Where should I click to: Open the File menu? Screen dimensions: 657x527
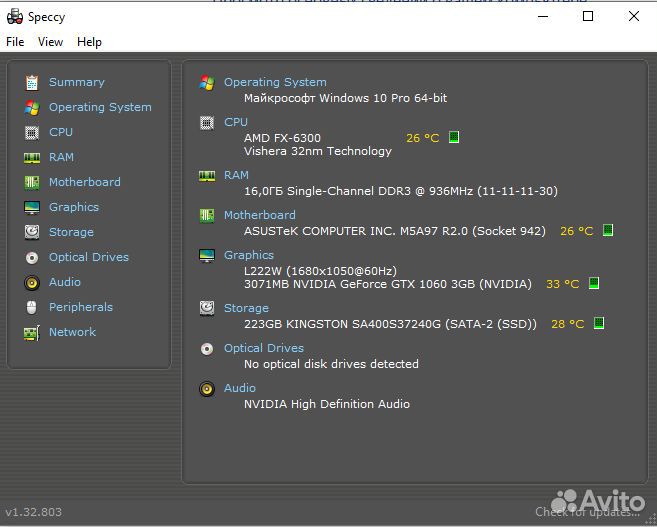point(15,42)
